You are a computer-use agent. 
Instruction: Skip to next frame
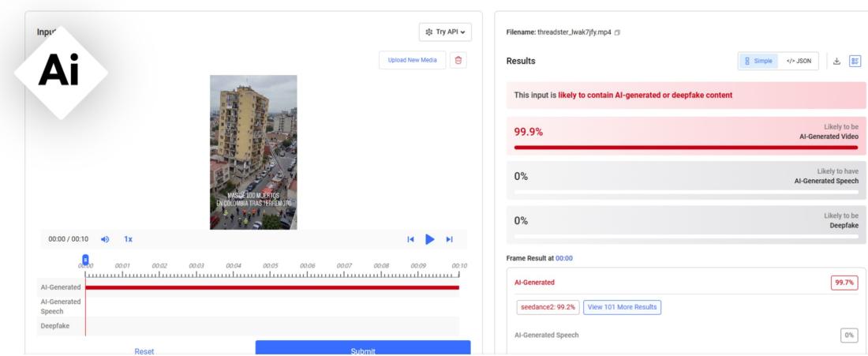coord(449,239)
